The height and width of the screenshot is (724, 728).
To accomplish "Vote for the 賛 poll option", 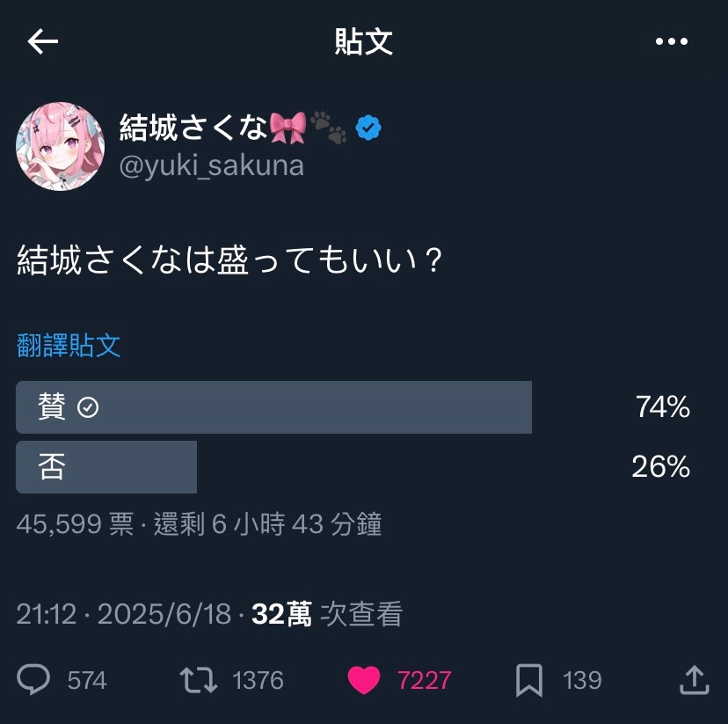I will point(273,407).
